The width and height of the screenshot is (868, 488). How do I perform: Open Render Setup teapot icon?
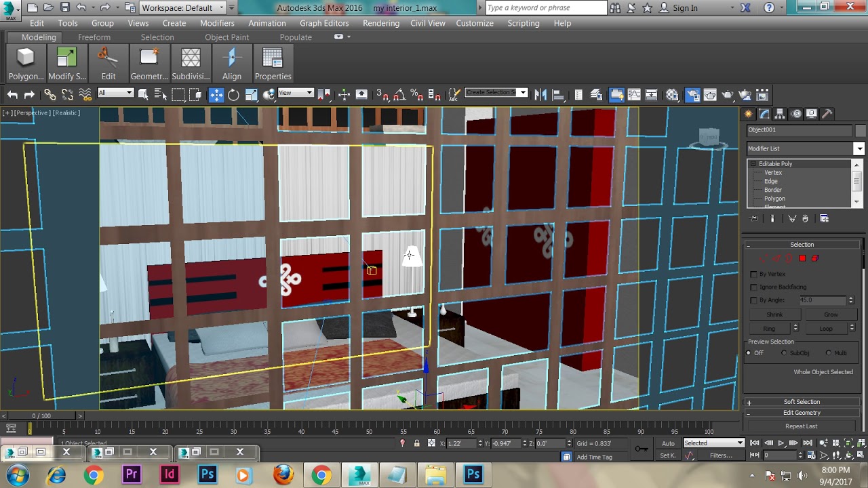[x=692, y=95]
